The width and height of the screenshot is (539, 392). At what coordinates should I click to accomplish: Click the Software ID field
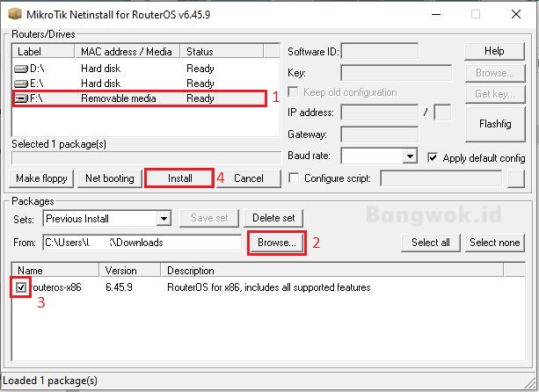380,52
